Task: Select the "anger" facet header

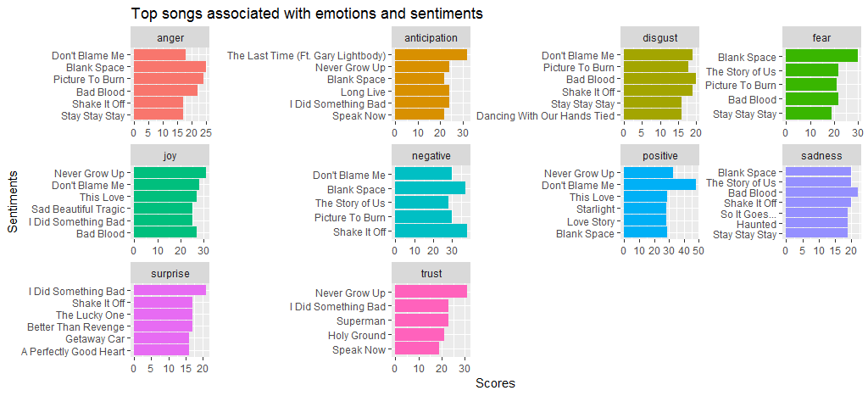Action: pyautogui.click(x=170, y=38)
